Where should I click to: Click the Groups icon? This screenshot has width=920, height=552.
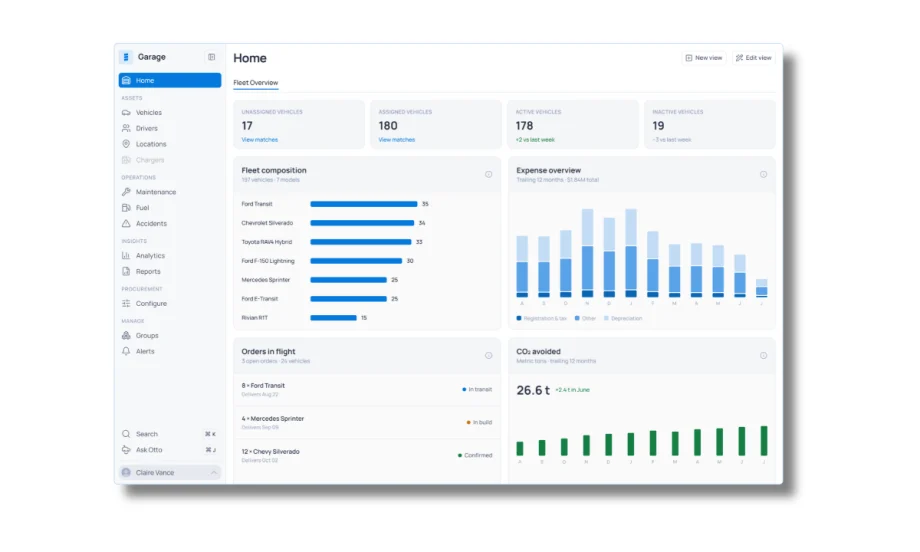tap(126, 336)
